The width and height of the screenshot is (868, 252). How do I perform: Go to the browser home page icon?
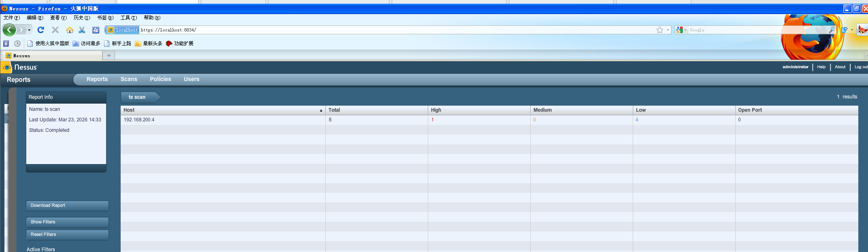pyautogui.click(x=69, y=30)
